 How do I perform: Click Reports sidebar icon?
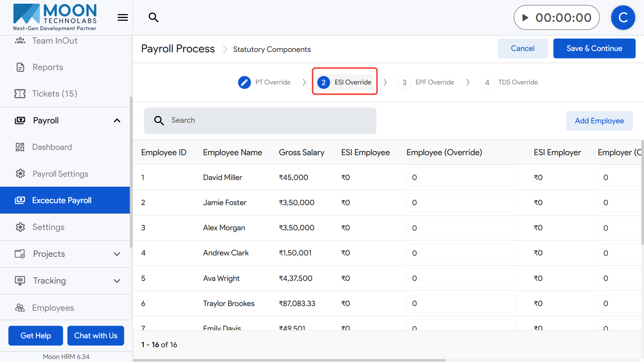pyautogui.click(x=20, y=67)
